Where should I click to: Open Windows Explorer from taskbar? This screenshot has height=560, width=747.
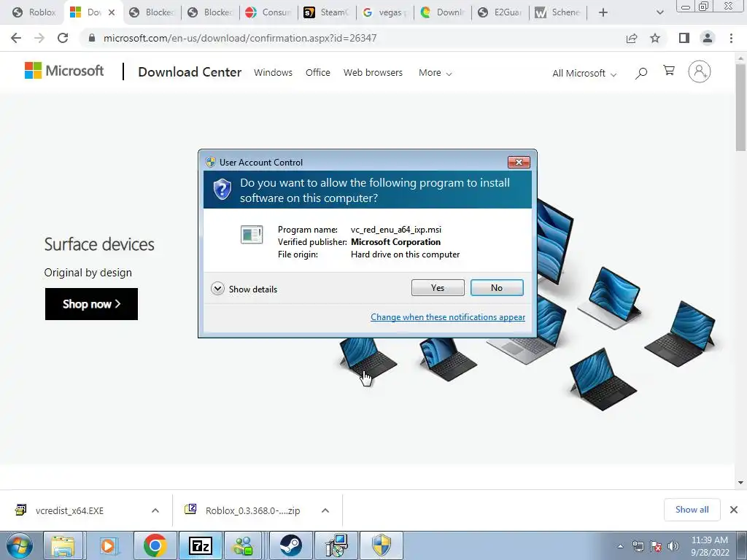pyautogui.click(x=63, y=545)
